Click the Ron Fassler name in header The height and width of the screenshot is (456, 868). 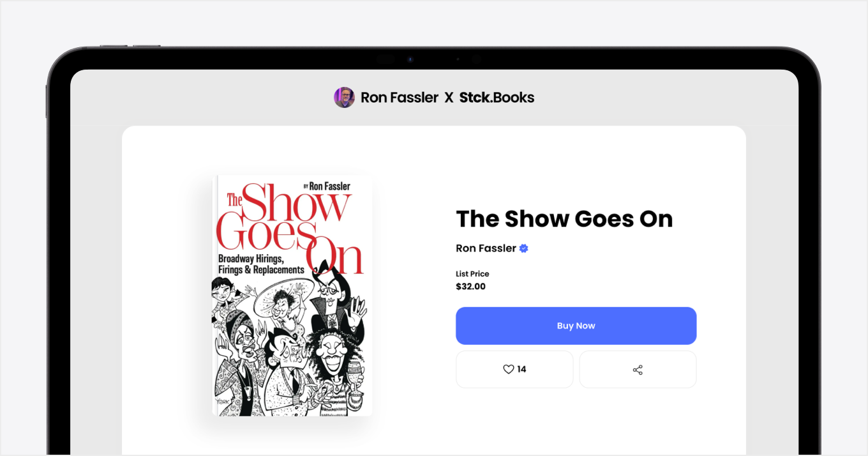coord(400,98)
